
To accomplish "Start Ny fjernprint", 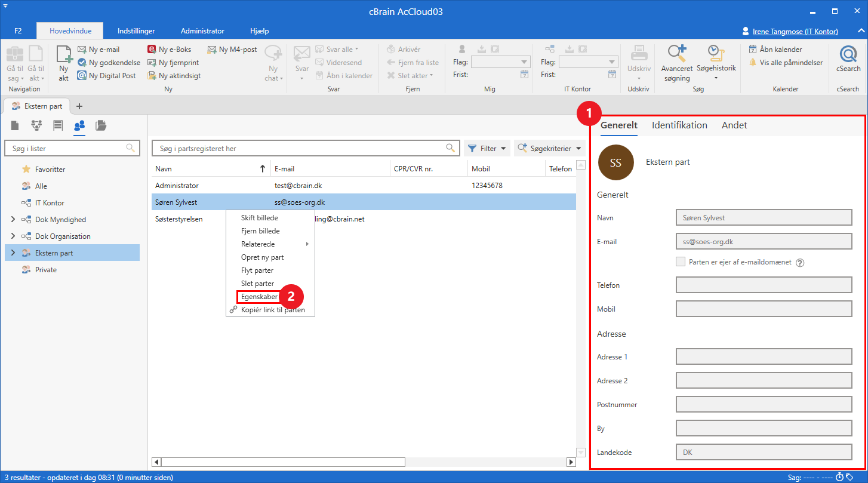I will point(173,63).
